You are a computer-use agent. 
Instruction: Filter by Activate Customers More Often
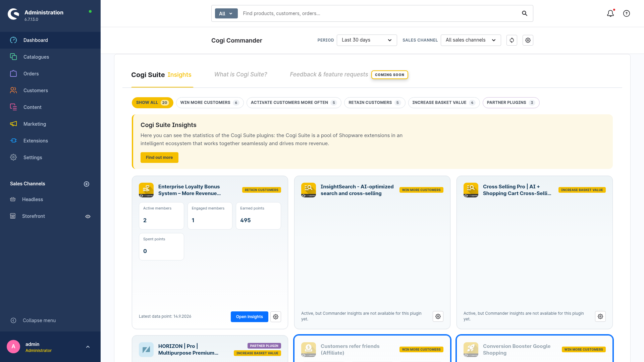click(x=294, y=103)
